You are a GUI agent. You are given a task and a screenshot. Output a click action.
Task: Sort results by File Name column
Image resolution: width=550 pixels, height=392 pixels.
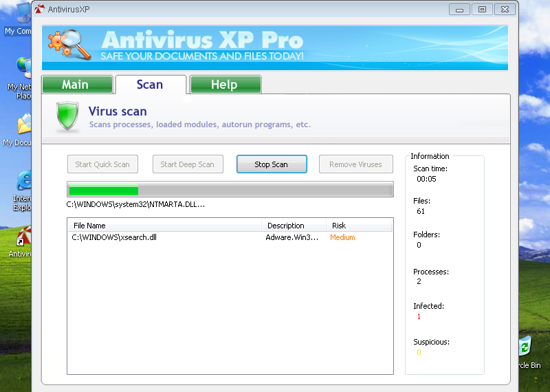(164, 226)
